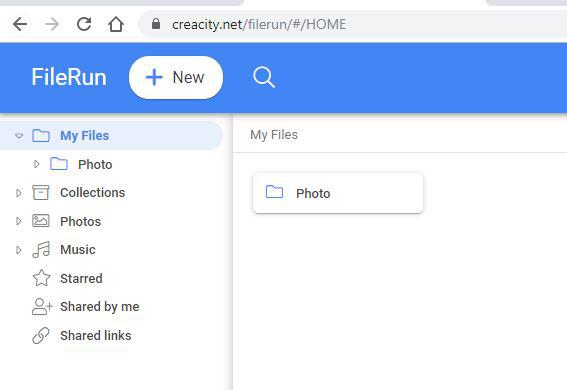Create new item with New button
Image resolution: width=567 pixels, height=390 pixels.
coord(176,77)
